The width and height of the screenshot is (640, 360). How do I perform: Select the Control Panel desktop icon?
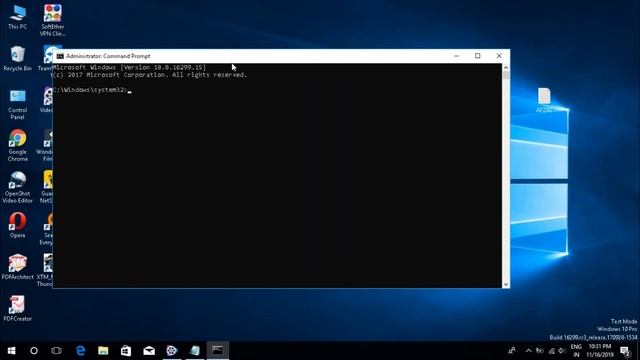[x=18, y=104]
